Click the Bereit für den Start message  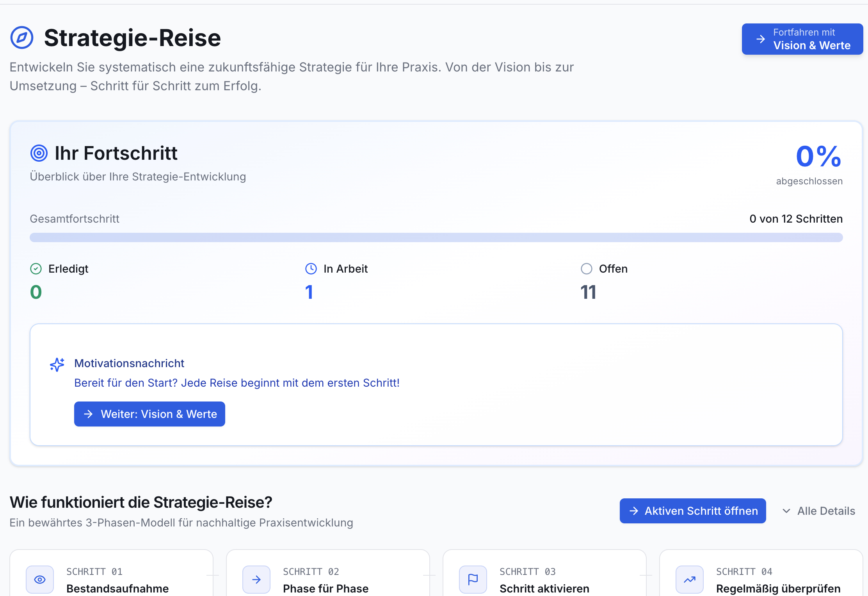237,383
